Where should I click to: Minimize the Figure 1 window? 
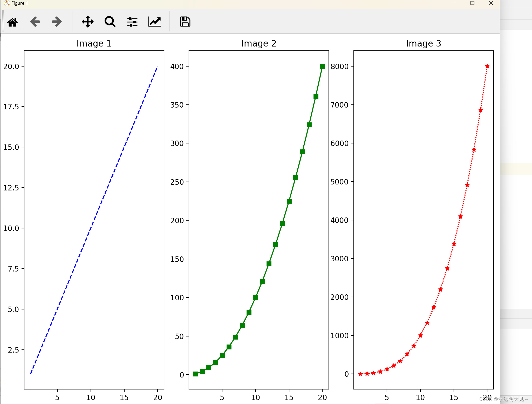[x=455, y=3]
